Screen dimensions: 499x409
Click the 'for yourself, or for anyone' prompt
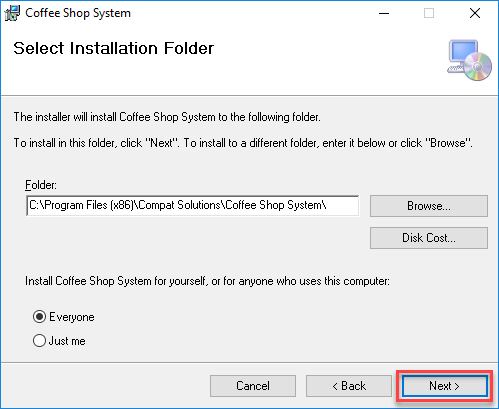[207, 281]
